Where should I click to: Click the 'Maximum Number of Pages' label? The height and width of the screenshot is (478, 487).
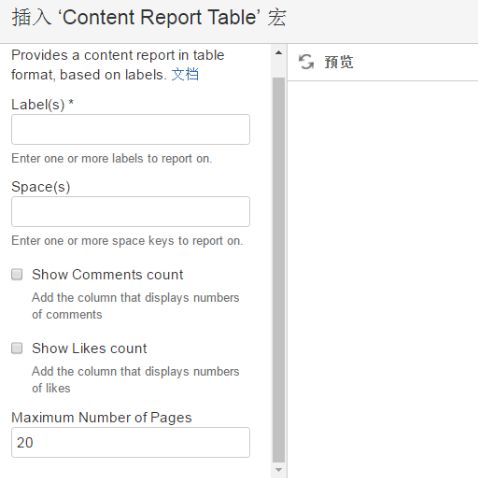pyautogui.click(x=102, y=418)
